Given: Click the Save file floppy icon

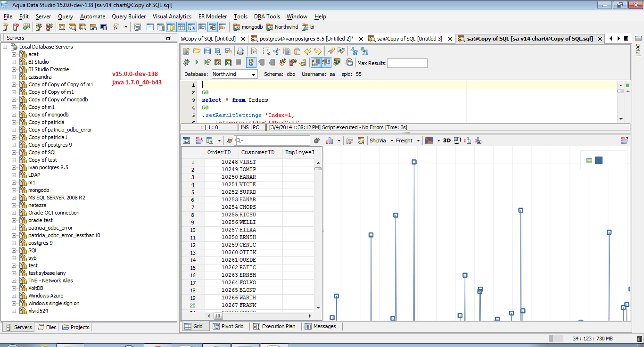Looking at the screenshot, I should point(207,51).
